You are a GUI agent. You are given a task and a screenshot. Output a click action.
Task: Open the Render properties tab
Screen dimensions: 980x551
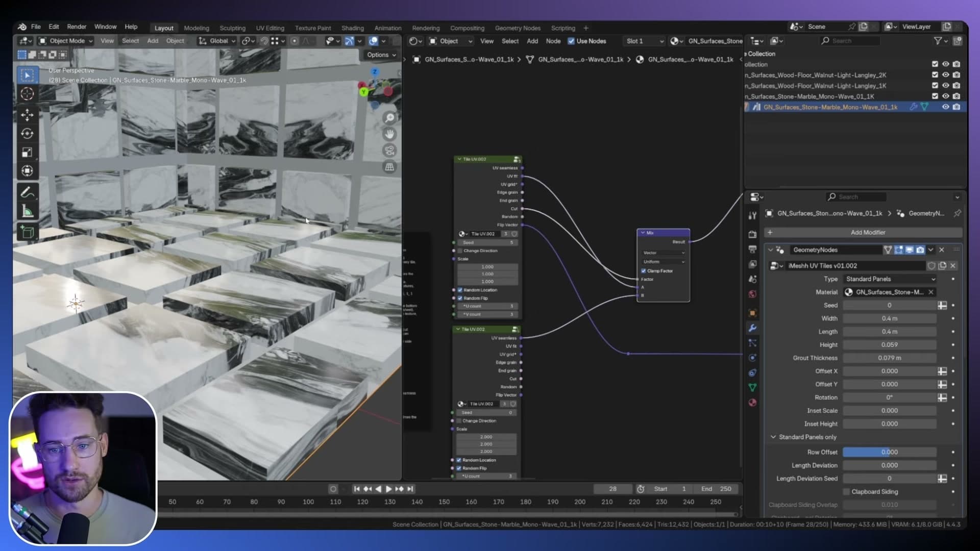[x=752, y=235]
